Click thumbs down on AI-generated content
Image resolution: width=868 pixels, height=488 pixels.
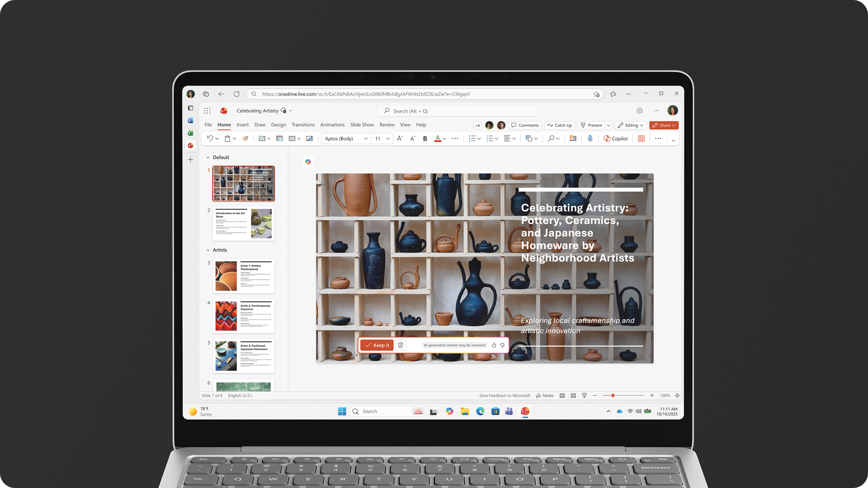pyautogui.click(x=502, y=345)
